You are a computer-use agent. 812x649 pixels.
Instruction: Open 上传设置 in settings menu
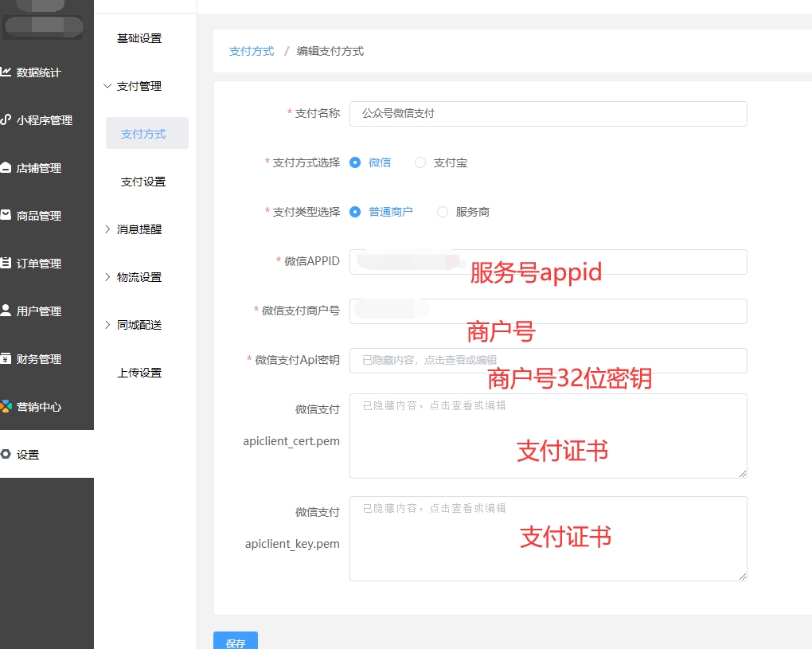[x=139, y=373]
